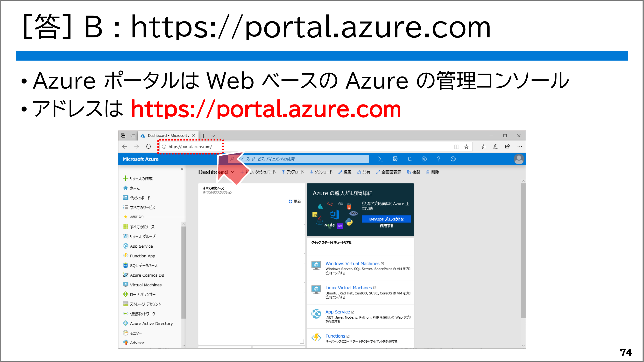The height and width of the screenshot is (362, 644).
Task: Click the help question mark icon
Action: 439,159
